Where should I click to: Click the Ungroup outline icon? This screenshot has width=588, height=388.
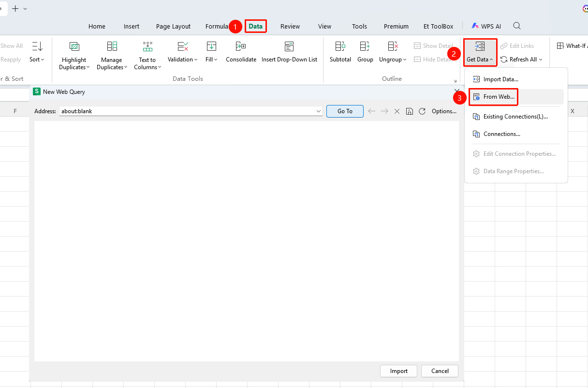393,46
